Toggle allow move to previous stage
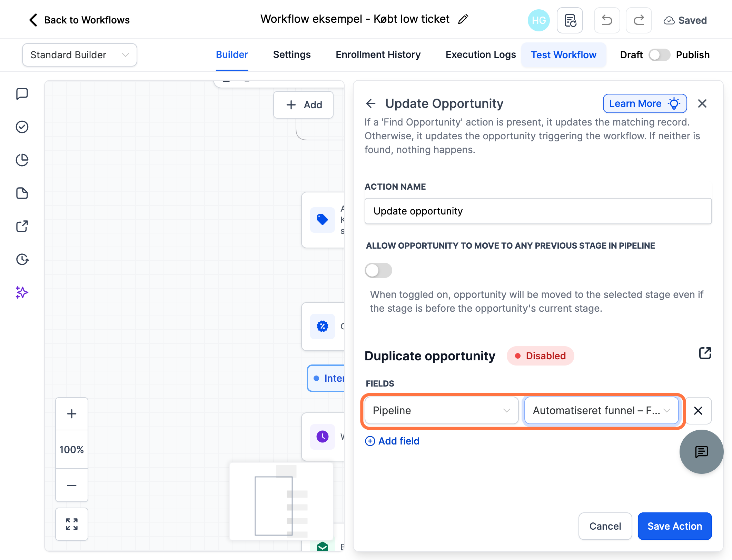The height and width of the screenshot is (560, 732). click(x=378, y=270)
